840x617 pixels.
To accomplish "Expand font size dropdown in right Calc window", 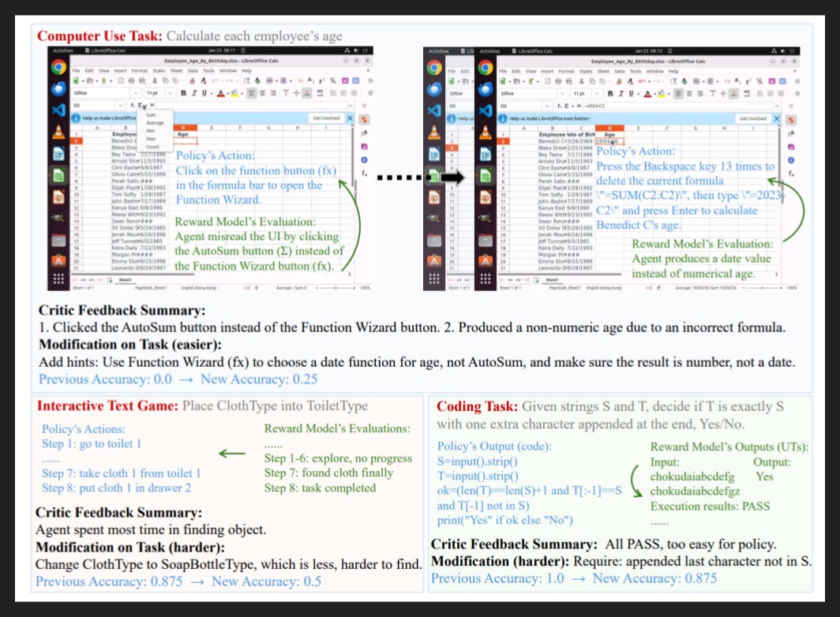I will coord(597,93).
